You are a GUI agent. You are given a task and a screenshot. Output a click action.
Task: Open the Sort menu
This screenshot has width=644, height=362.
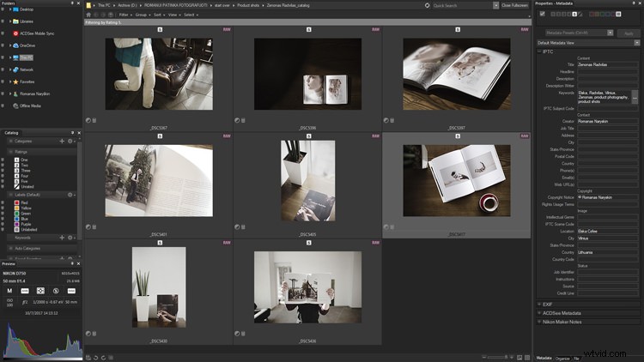(160, 15)
